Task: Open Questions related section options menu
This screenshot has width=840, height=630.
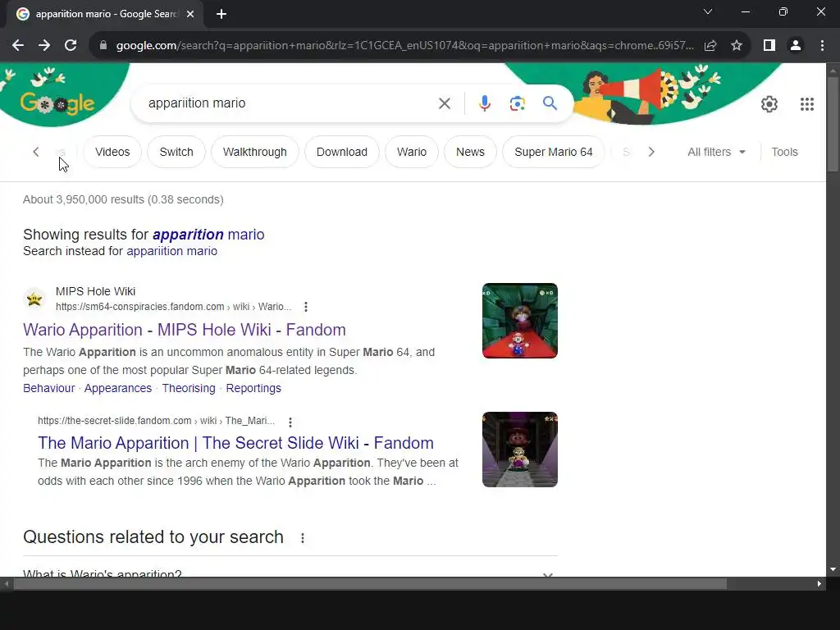Action: coord(303,538)
